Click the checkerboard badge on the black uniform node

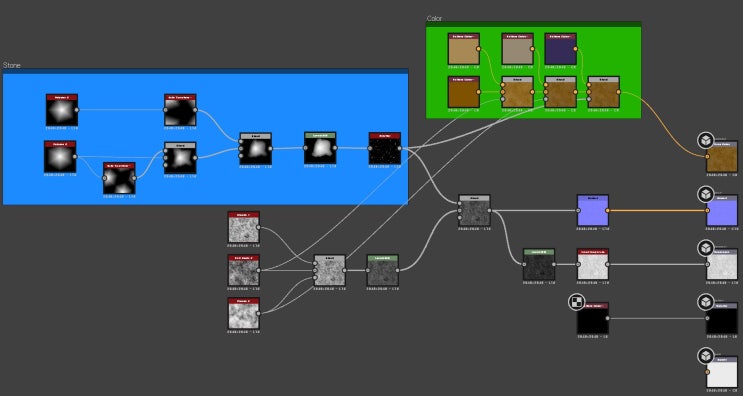pos(577,302)
